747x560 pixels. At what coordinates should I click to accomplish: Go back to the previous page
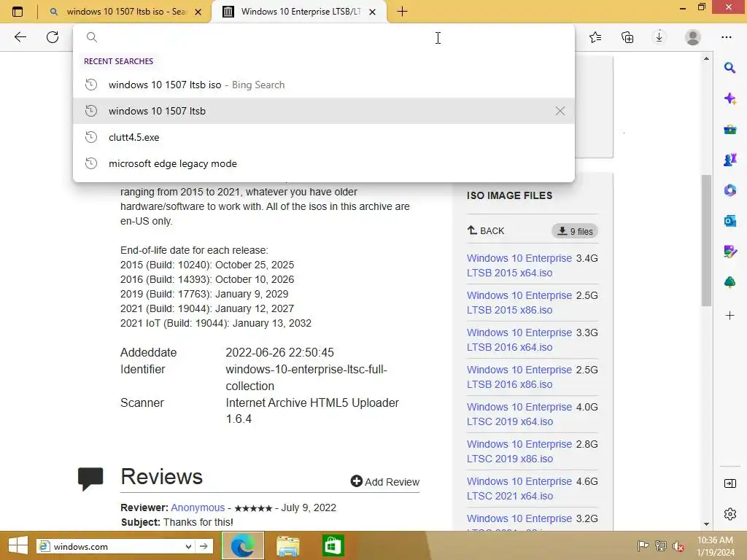[x=20, y=37]
